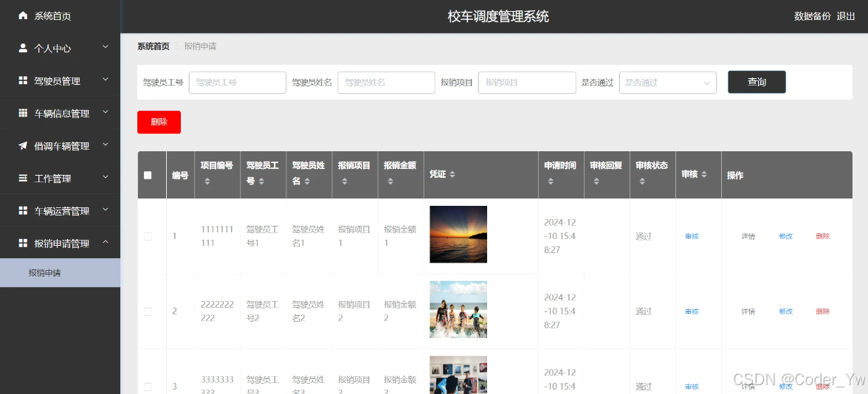Image resolution: width=868 pixels, height=394 pixels.
Task: Sort by 审核 column arrows
Action: pyautogui.click(x=704, y=175)
